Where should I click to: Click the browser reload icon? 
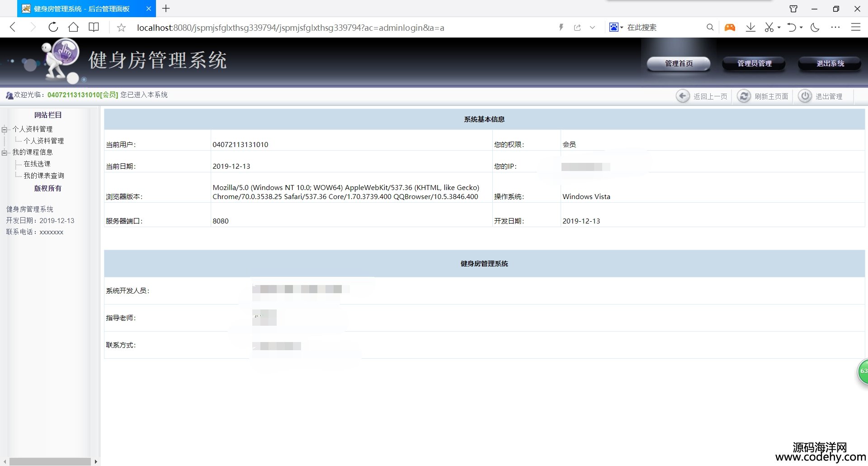tap(53, 27)
